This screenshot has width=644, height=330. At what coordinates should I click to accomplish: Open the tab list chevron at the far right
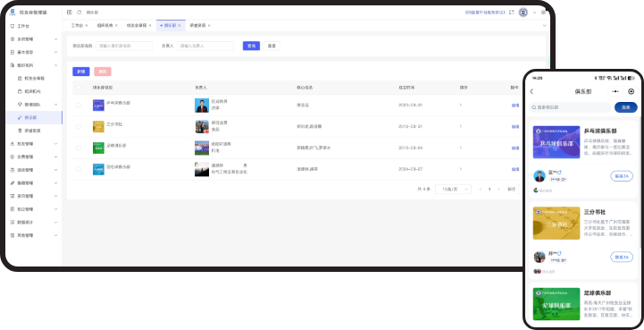(x=545, y=26)
